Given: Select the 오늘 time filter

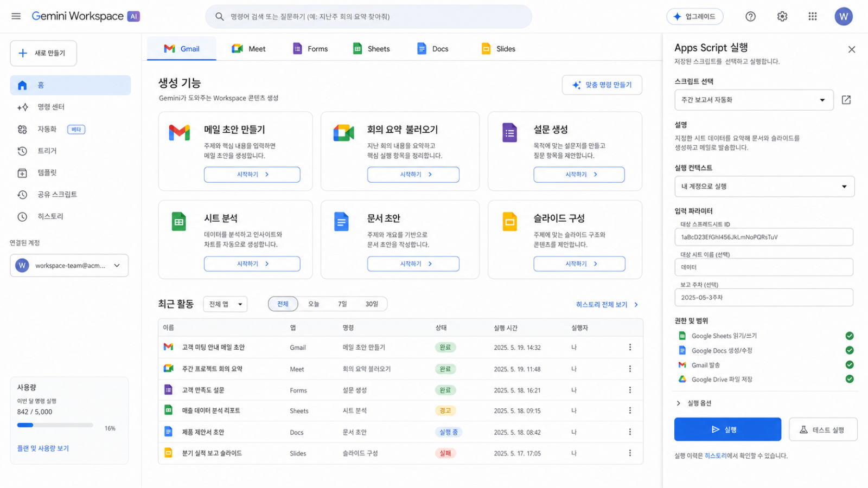Looking at the screenshot, I should (314, 304).
